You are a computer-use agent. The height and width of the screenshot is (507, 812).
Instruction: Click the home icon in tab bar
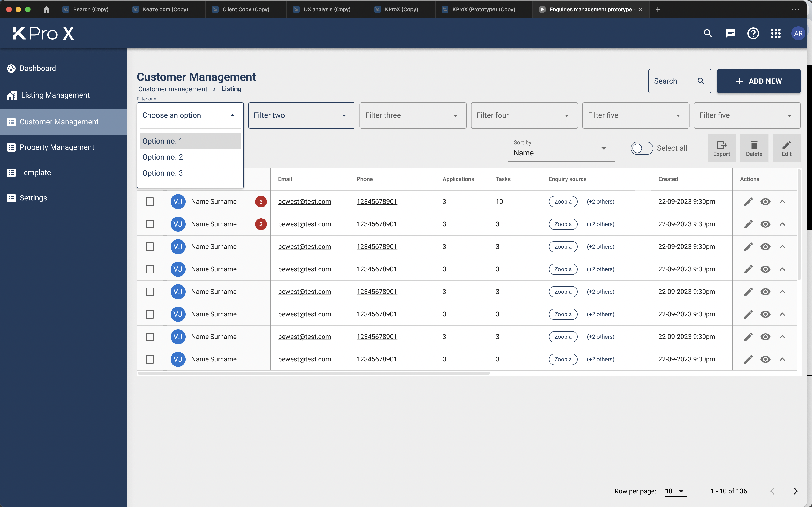click(x=46, y=9)
